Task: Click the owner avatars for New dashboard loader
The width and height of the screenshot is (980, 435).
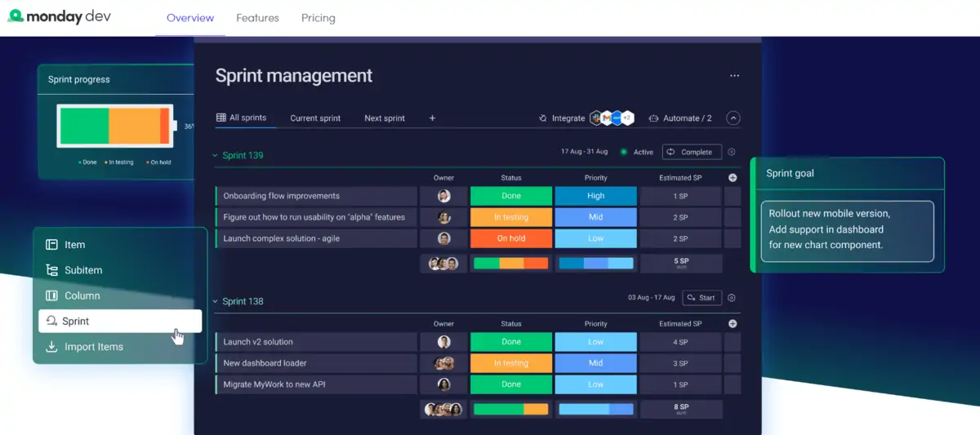Action: pyautogui.click(x=443, y=363)
